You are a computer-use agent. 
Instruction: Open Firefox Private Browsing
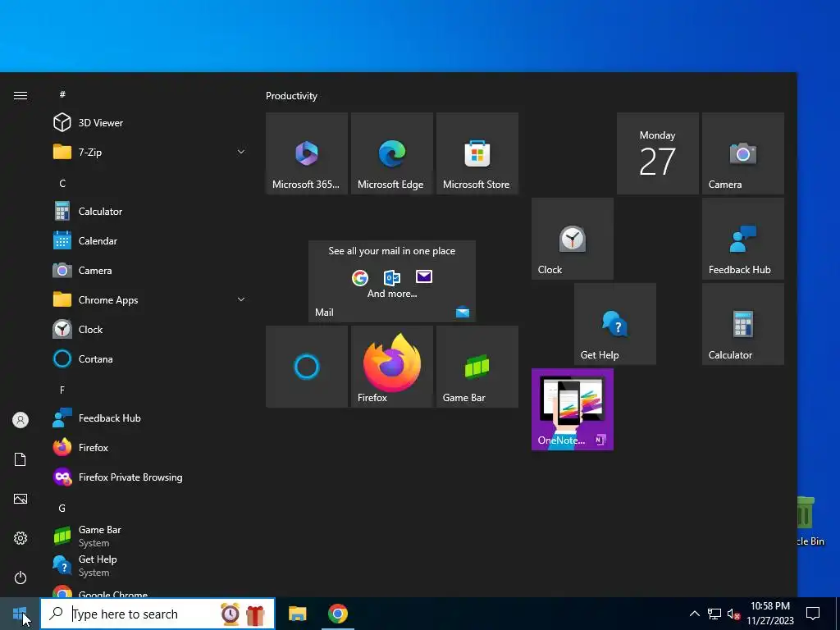150,477
